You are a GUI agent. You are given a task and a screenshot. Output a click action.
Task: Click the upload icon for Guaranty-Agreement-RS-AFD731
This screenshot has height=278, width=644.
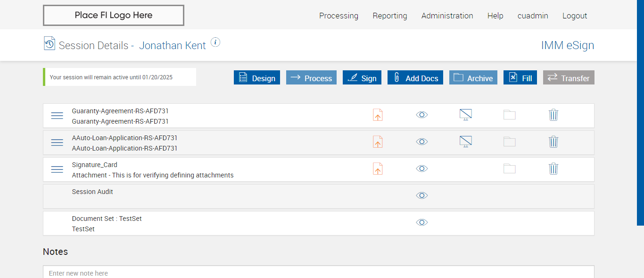(x=378, y=115)
